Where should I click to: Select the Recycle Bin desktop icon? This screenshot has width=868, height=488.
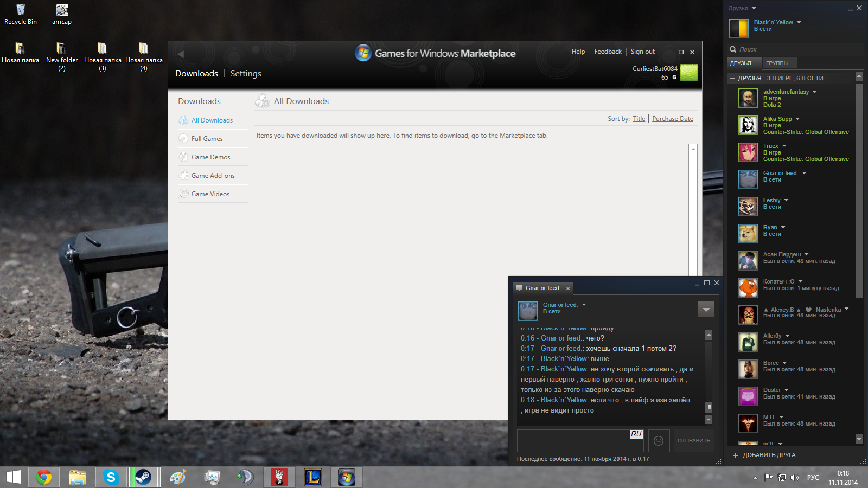tap(21, 15)
